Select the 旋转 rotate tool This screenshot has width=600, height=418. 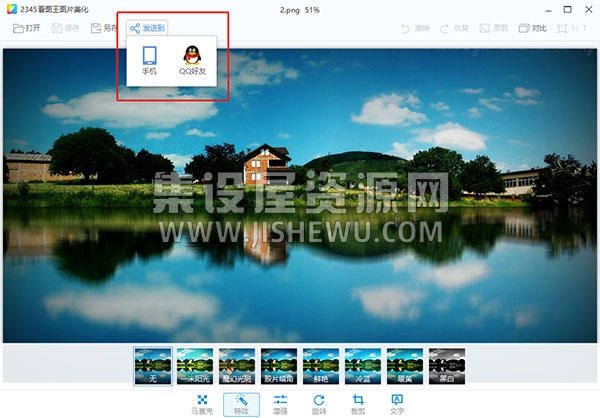click(319, 405)
